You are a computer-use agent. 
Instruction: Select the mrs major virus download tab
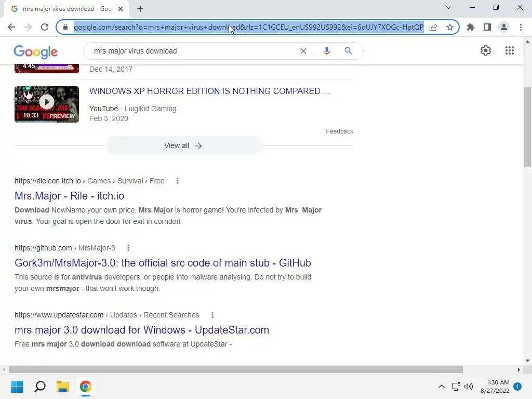click(67, 9)
